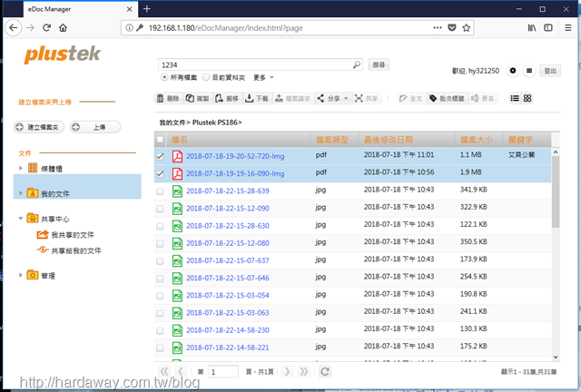
Task: Click the Move (搬移) toolbar button
Action: [x=228, y=98]
